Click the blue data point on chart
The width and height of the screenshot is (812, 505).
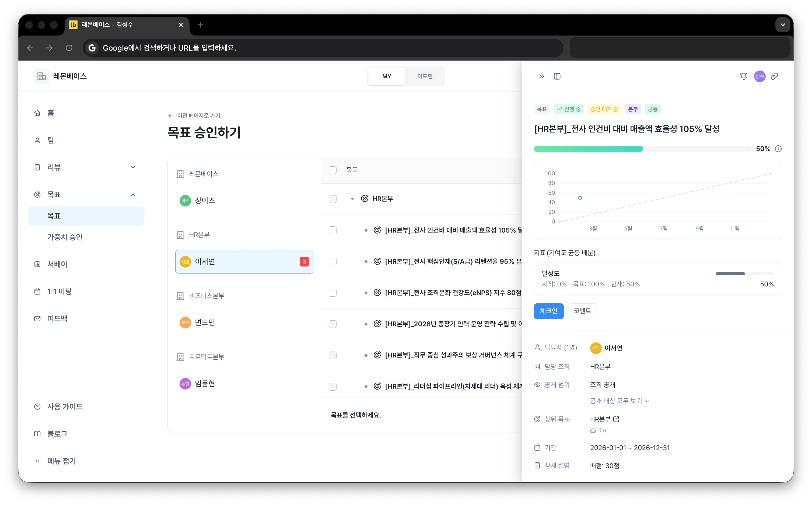[x=580, y=198]
